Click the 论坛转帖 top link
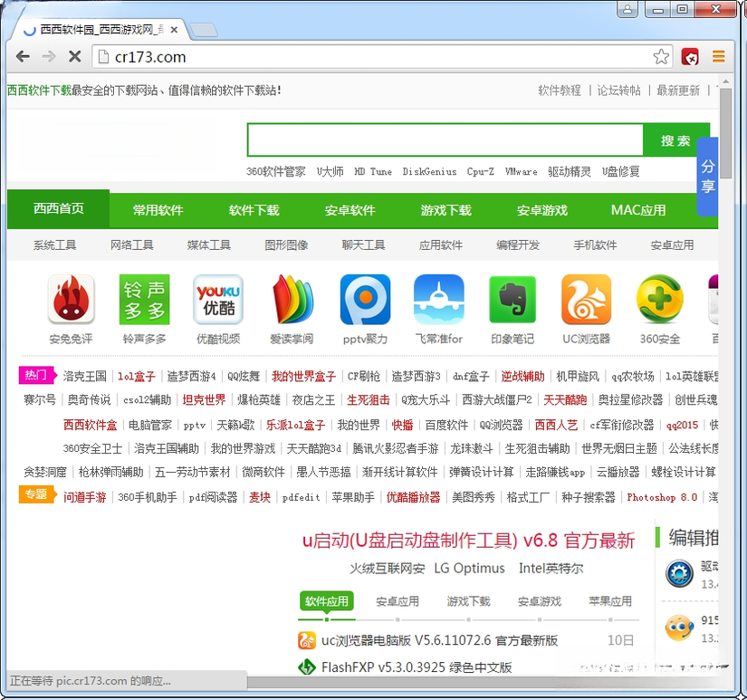The height and width of the screenshot is (700, 747). [x=618, y=91]
